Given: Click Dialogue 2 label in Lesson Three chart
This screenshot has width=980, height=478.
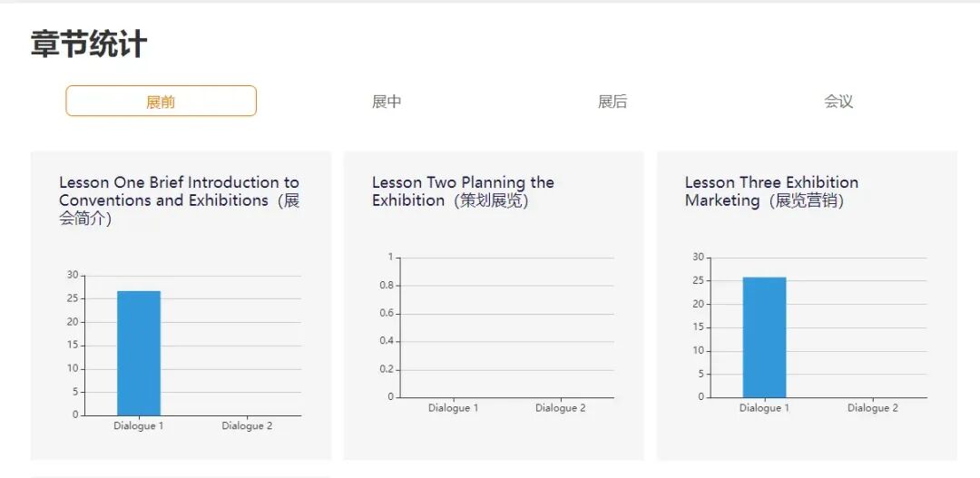Looking at the screenshot, I should point(873,408).
